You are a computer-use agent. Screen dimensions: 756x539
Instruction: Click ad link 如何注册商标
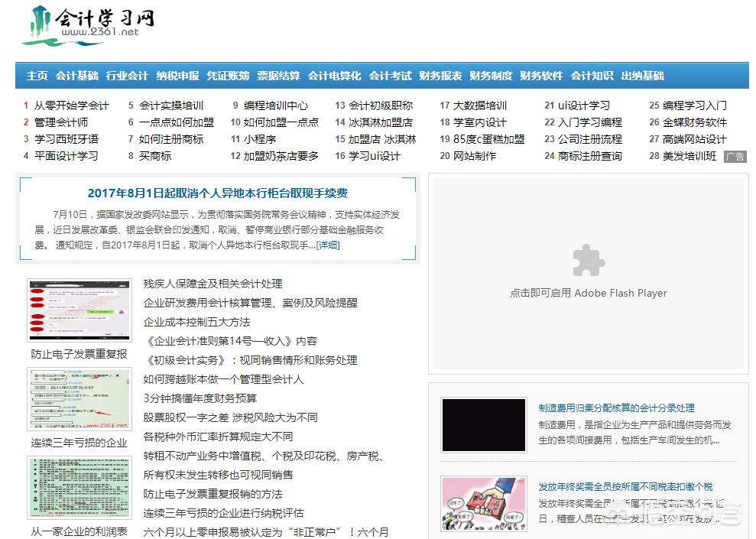click(171, 139)
